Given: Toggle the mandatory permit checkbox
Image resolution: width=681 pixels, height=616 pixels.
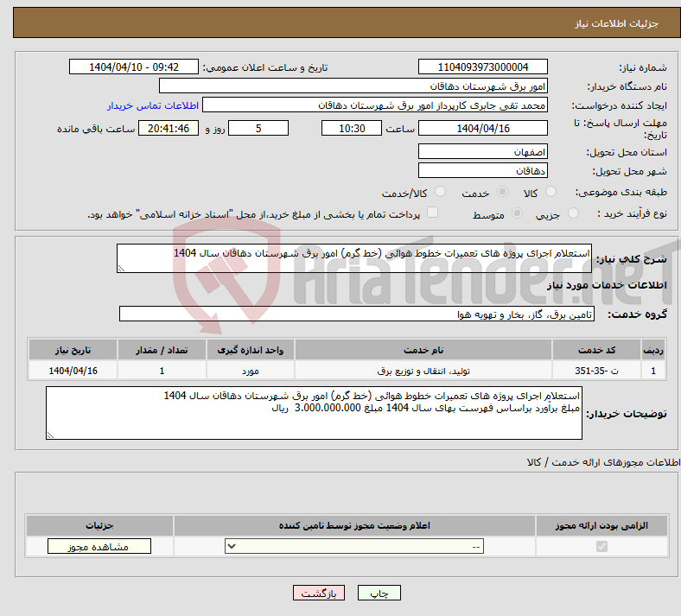Looking at the screenshot, I should coord(601,546).
